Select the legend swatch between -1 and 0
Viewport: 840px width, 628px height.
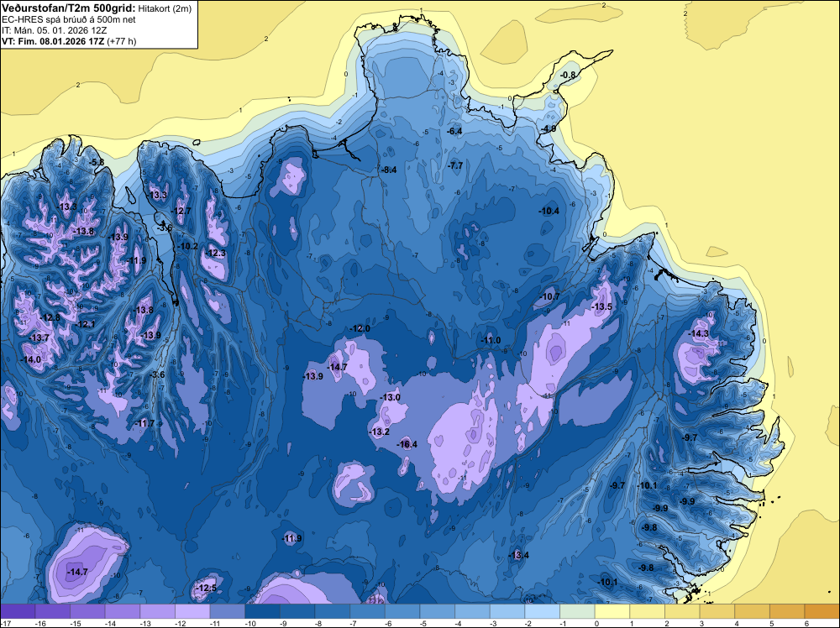coord(578,611)
